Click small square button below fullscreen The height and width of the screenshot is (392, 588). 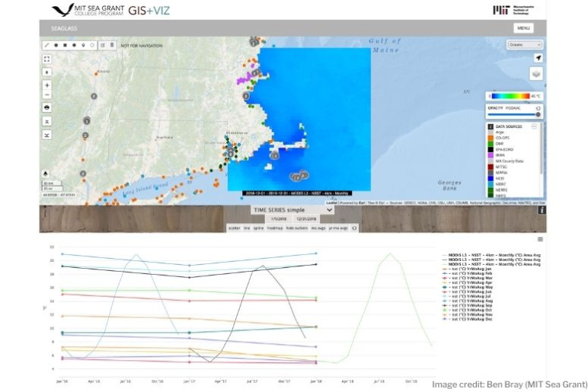pyautogui.click(x=47, y=72)
